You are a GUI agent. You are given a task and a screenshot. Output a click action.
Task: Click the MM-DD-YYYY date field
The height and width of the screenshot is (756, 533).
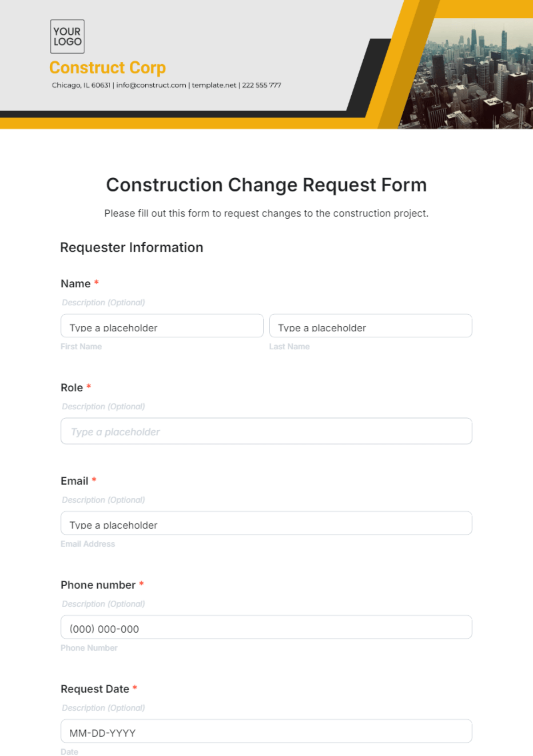(x=266, y=732)
